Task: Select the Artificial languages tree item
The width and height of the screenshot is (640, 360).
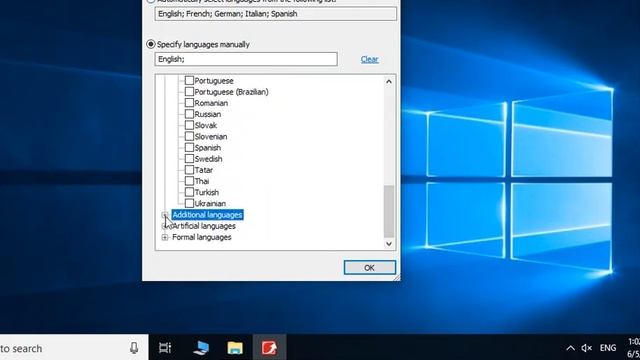Action: tap(204, 226)
